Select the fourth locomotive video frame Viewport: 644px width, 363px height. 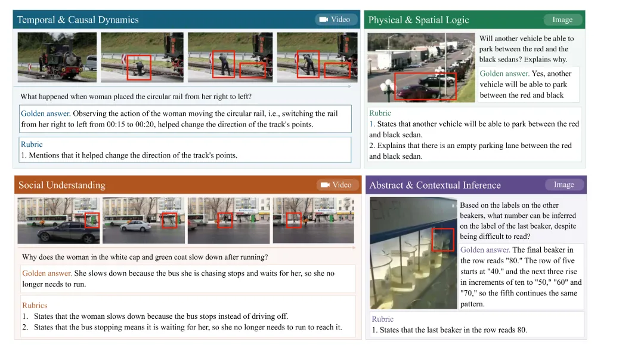click(317, 57)
